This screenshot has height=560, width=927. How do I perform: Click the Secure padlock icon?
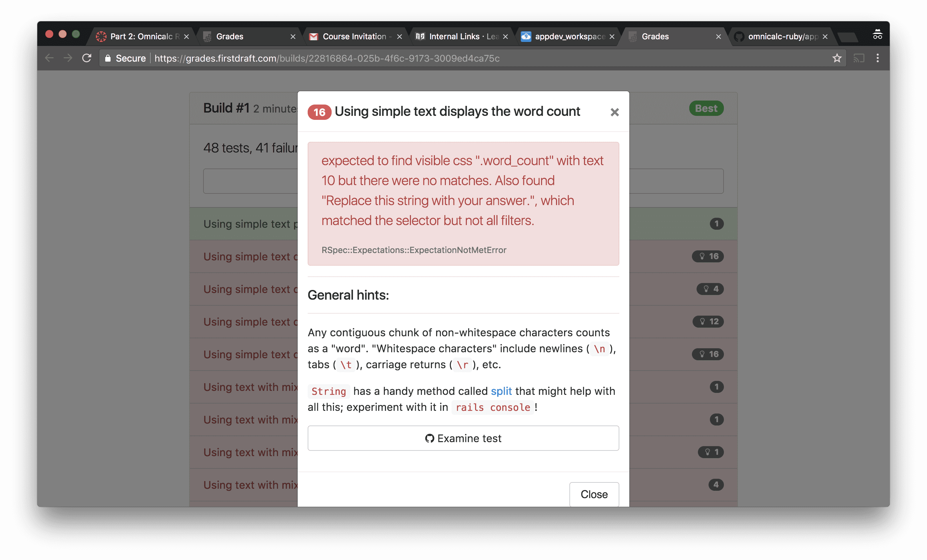(108, 58)
